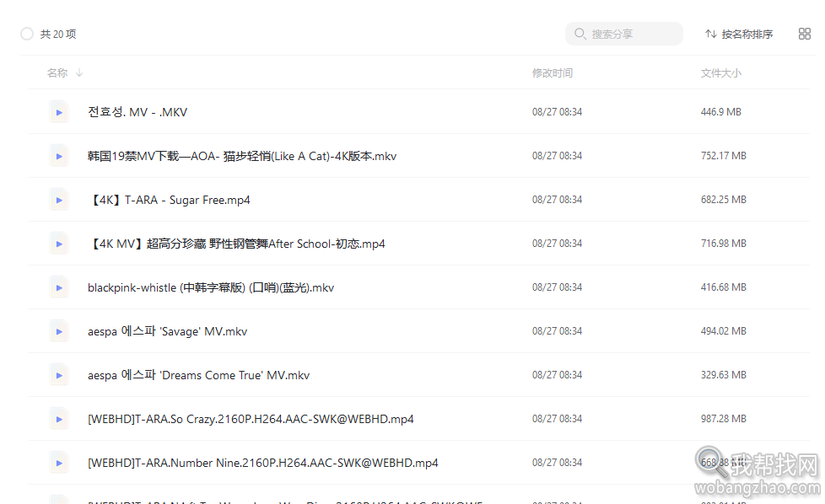
Task: Click size 682.25 MB
Action: coord(724,200)
